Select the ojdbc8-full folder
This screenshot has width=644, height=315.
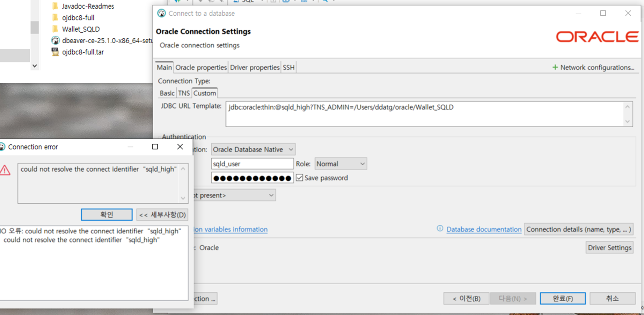(x=78, y=17)
